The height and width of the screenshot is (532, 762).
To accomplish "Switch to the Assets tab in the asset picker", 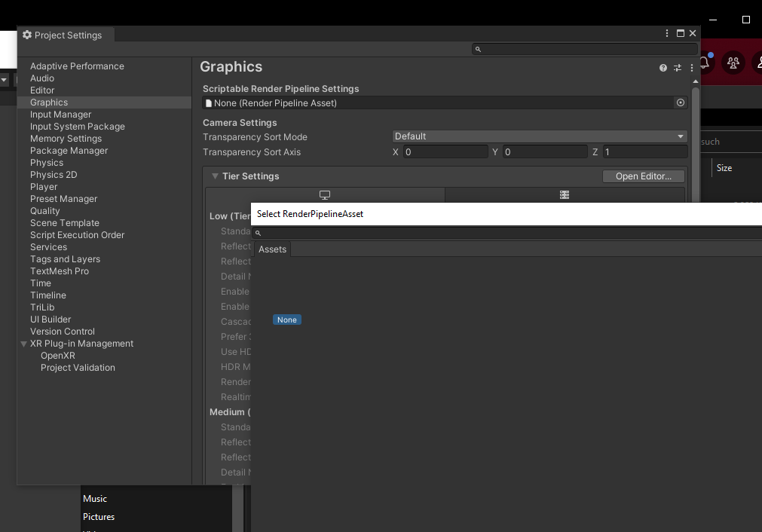I will point(272,249).
